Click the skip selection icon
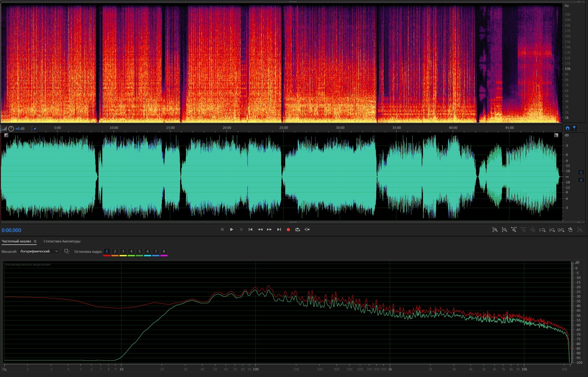 tap(307, 230)
